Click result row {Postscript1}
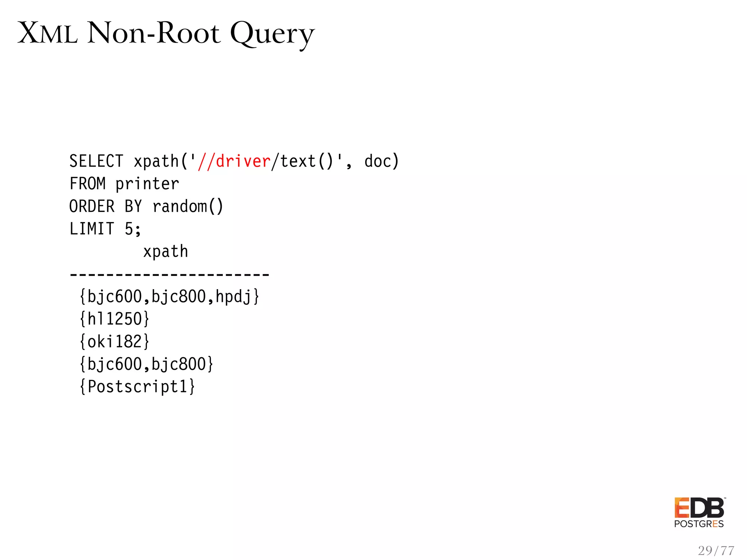 138,386
